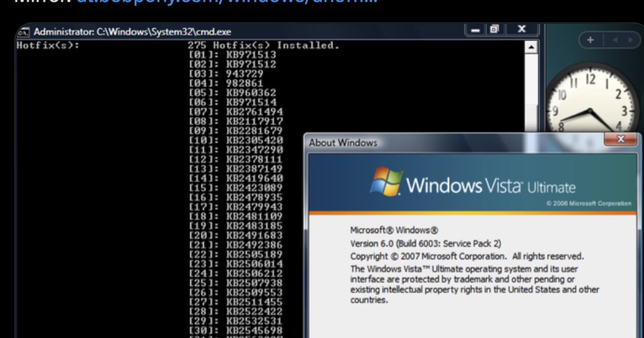Screen dimensions: 644x338
Task: Click the Windows Vista Ultimate banner text
Action: [x=491, y=186]
